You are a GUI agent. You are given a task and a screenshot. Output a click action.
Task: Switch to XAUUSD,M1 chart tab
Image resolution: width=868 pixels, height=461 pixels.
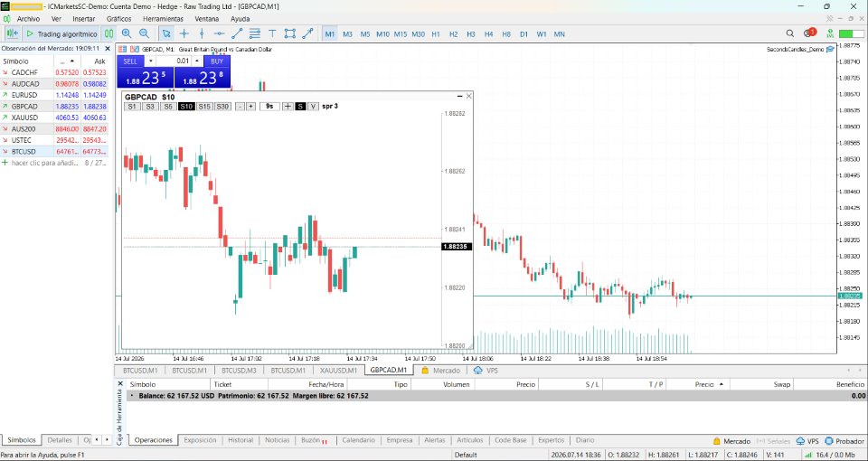tap(339, 371)
